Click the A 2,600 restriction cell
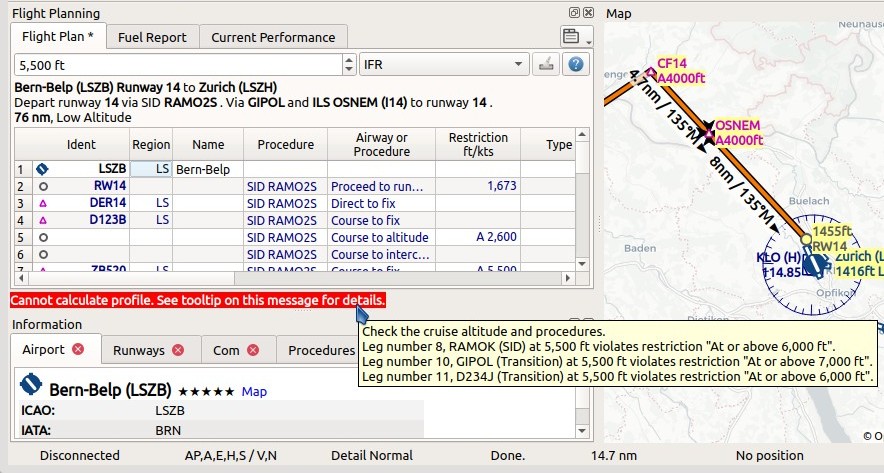Image resolution: width=884 pixels, height=473 pixels. (x=478, y=237)
